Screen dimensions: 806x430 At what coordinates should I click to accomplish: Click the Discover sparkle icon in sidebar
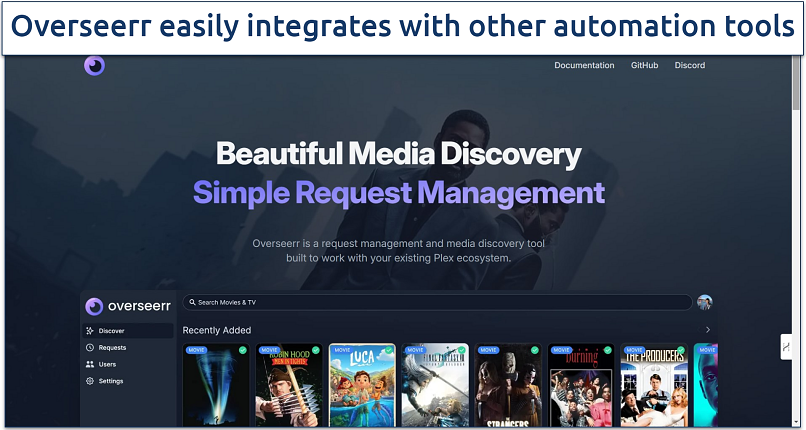click(90, 331)
